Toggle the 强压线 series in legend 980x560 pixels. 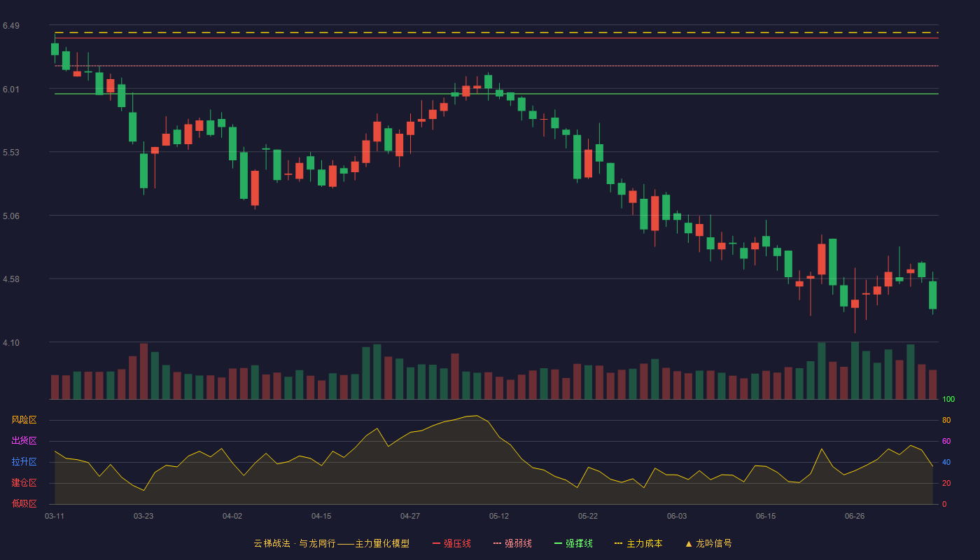click(451, 543)
